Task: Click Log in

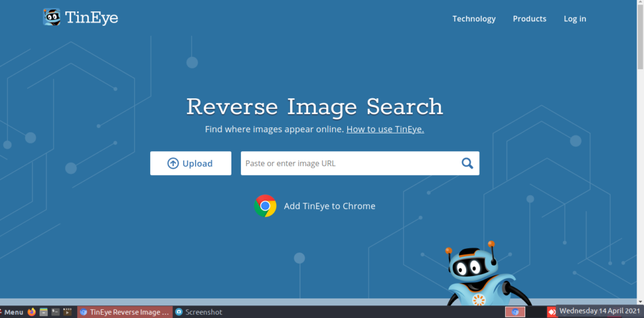Action: pos(575,18)
